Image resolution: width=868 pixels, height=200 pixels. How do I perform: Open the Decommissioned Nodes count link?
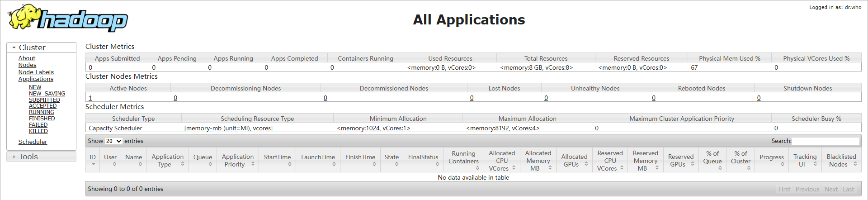325,98
